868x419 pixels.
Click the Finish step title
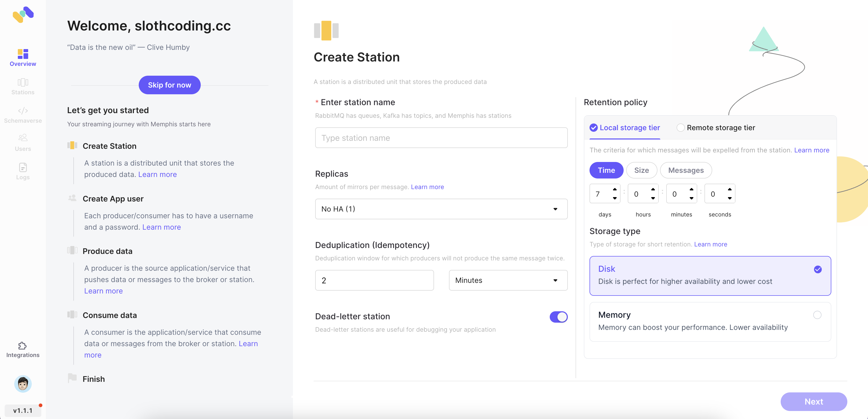[94, 379]
